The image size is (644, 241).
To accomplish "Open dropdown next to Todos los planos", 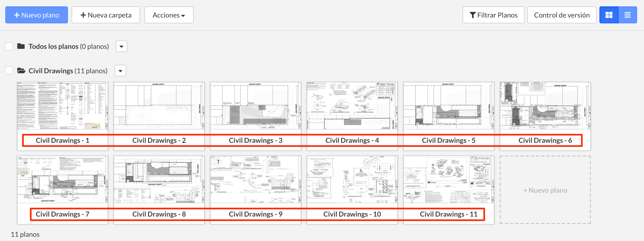I will [121, 46].
